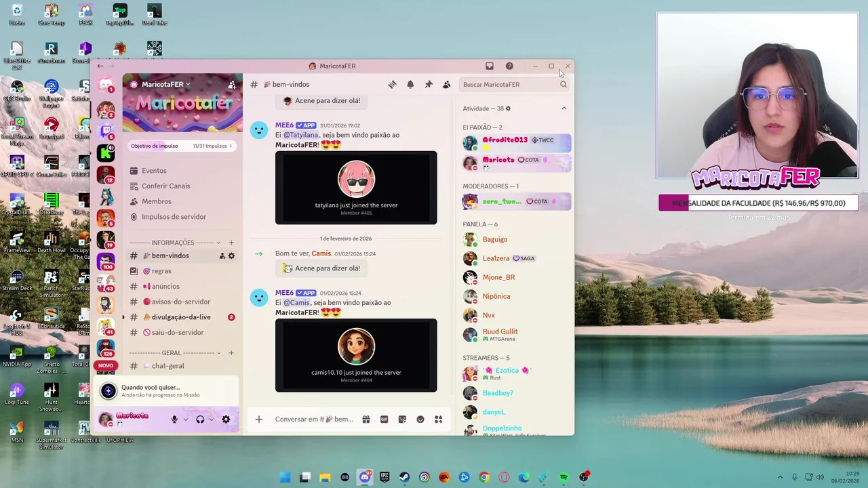Go back with title bar left arrow

click(x=100, y=66)
